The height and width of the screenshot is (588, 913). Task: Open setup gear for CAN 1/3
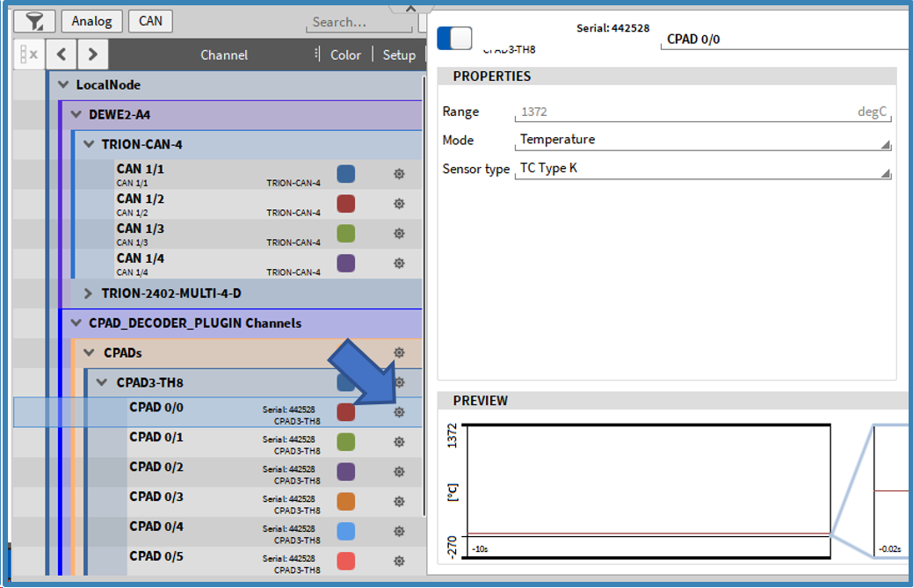[x=399, y=234]
